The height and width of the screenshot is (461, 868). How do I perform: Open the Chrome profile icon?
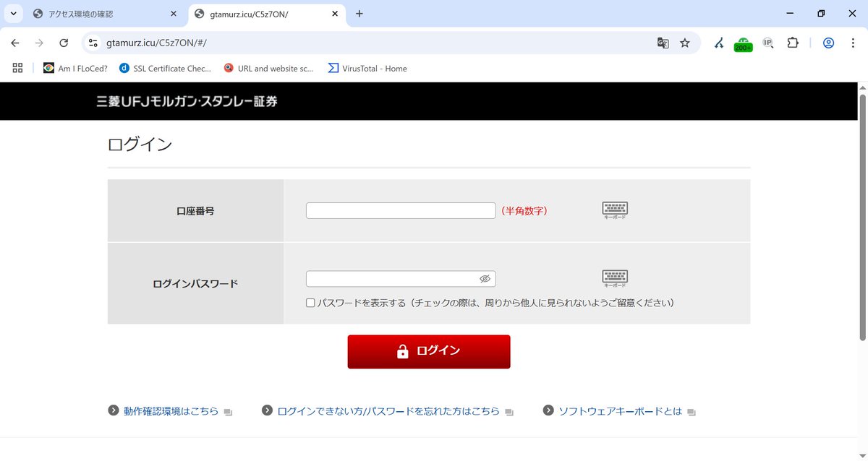click(828, 43)
